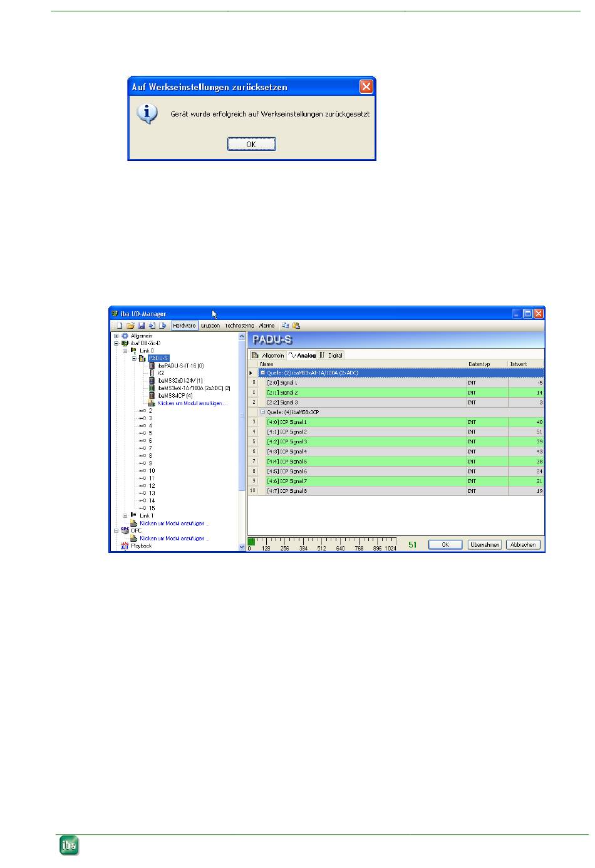Collapse the Quelle (4) ibaMS8xICP group
595x868 pixels.
pos(263,412)
